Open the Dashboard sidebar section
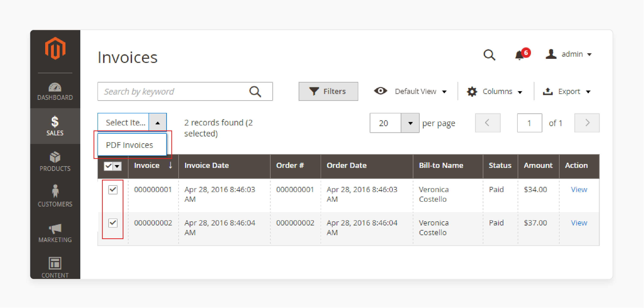 (55, 92)
